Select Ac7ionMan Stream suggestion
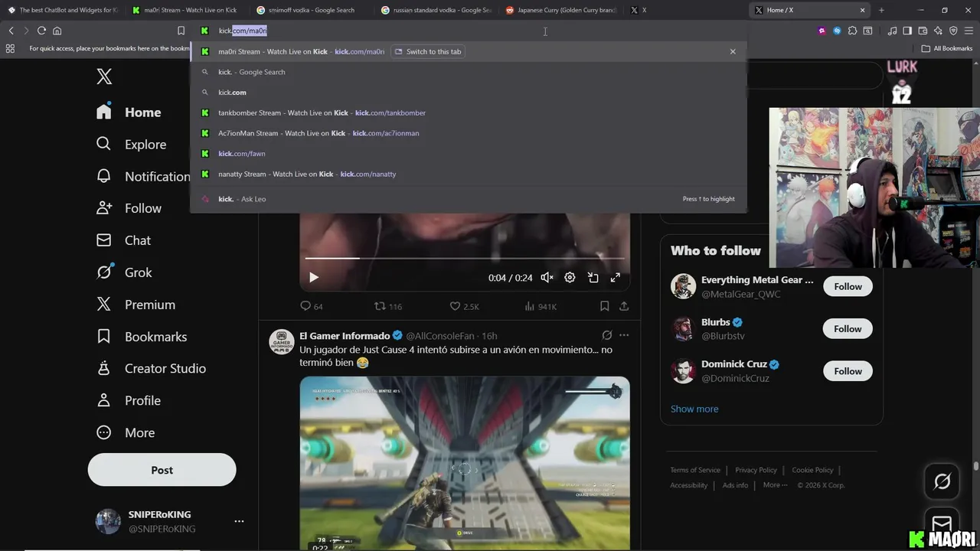The image size is (980, 551). point(468,133)
